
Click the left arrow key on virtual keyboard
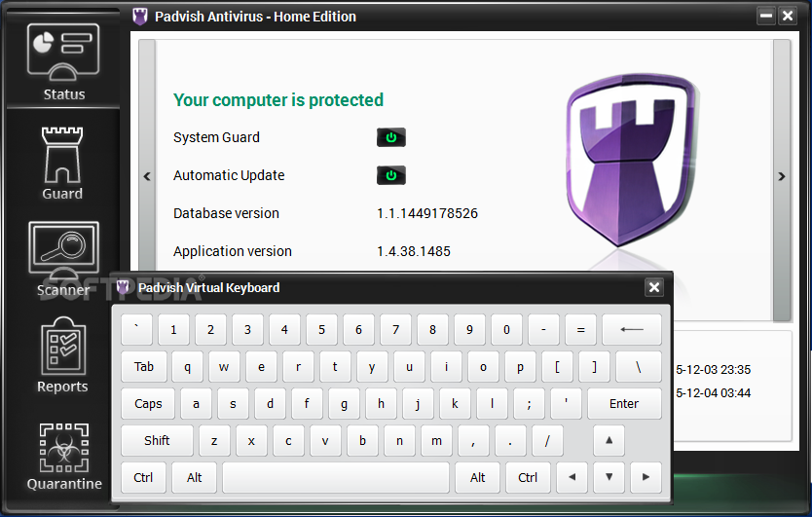tap(572, 478)
